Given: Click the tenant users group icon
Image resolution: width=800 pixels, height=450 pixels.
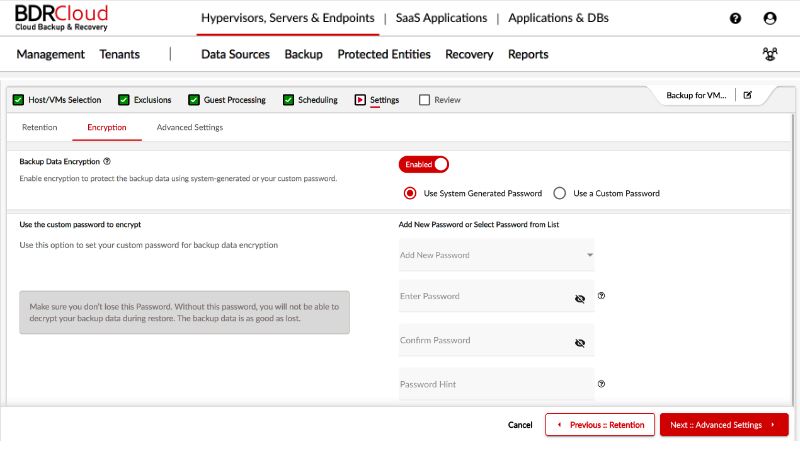Looking at the screenshot, I should (x=770, y=54).
